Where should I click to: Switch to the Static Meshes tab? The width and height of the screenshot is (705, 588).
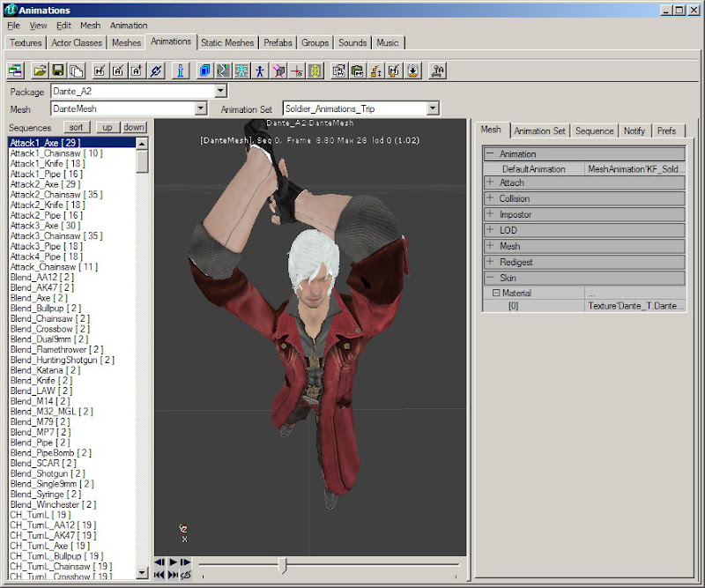pyautogui.click(x=227, y=42)
